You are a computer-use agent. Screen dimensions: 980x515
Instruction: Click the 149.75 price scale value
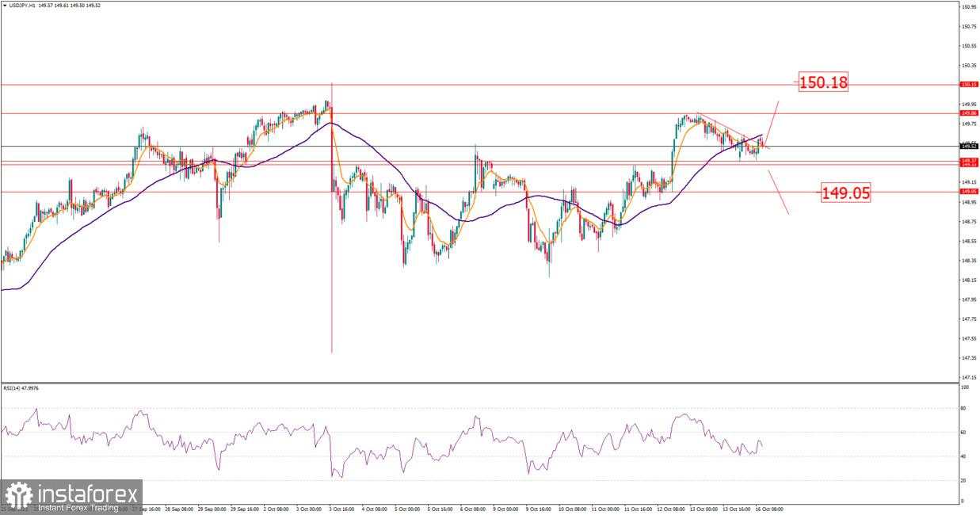(x=968, y=124)
